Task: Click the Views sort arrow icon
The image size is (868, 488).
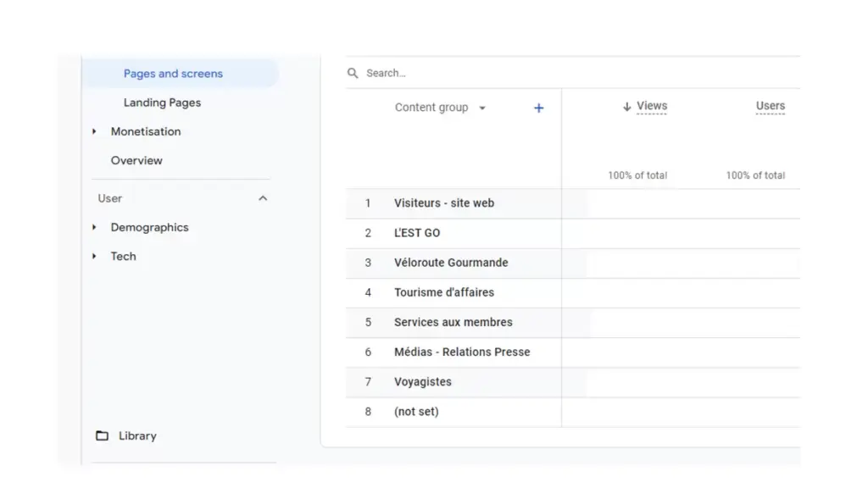Action: coord(627,107)
